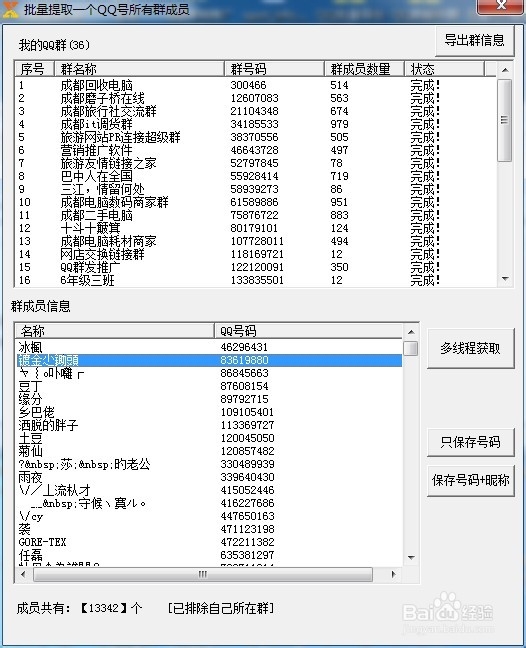Select group row 成都二手电脑
The image size is (526, 648).
255,215
